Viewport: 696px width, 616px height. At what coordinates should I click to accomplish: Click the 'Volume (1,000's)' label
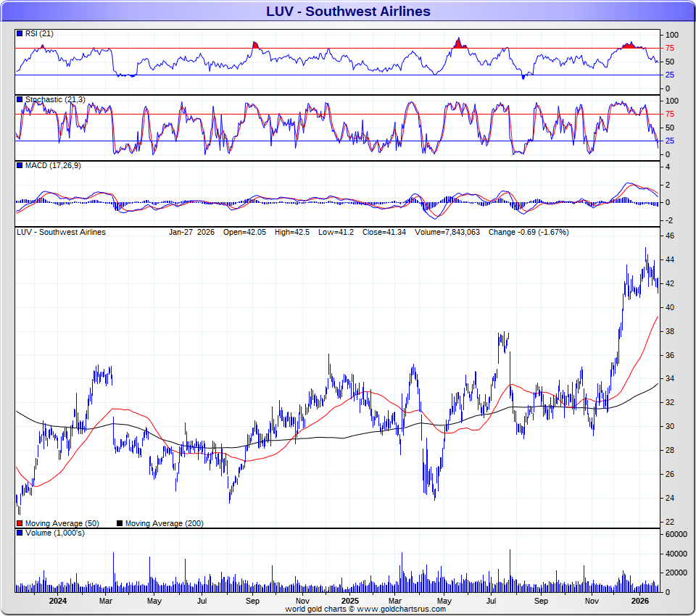click(54, 533)
